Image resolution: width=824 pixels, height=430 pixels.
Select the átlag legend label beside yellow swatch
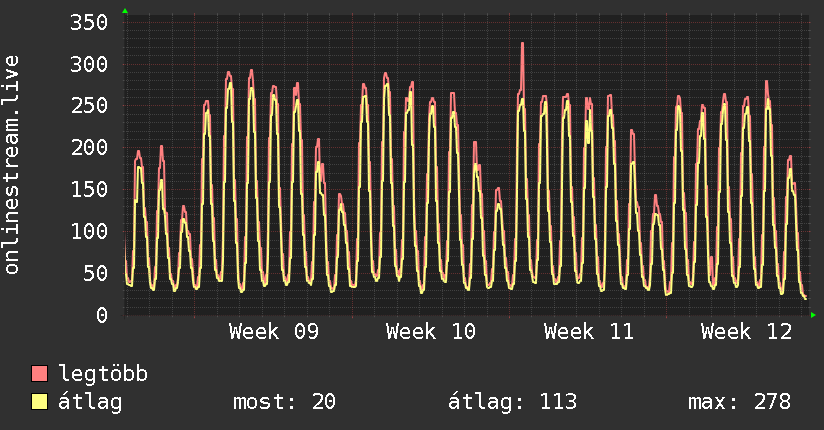90,402
